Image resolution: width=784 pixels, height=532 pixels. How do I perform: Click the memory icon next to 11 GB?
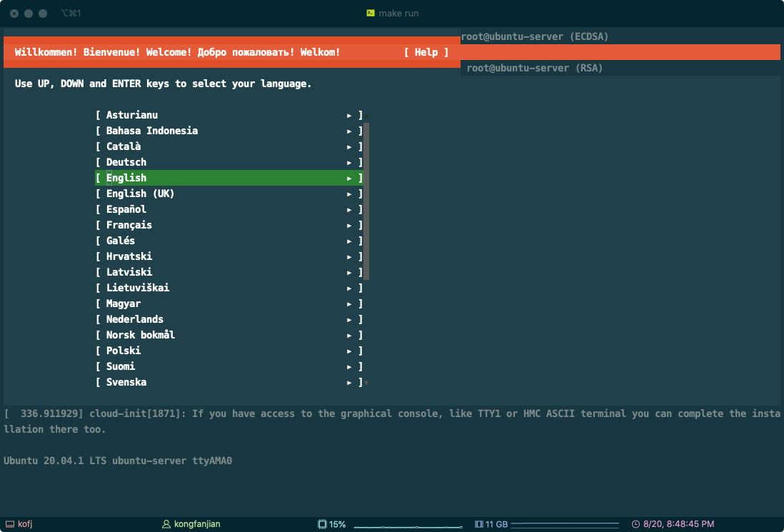(478, 524)
